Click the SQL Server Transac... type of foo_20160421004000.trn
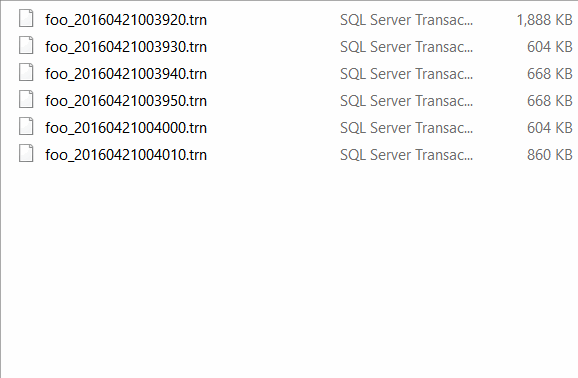 [406, 128]
